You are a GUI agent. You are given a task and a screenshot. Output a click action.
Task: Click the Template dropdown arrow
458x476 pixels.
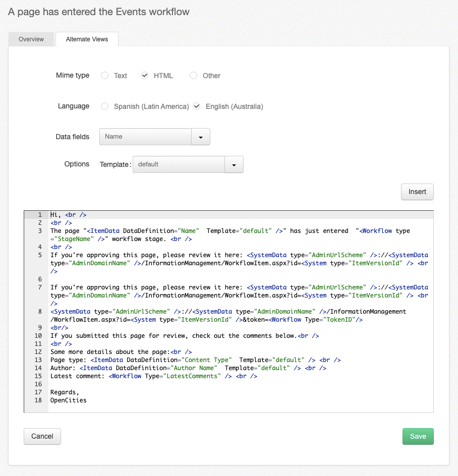click(x=234, y=164)
